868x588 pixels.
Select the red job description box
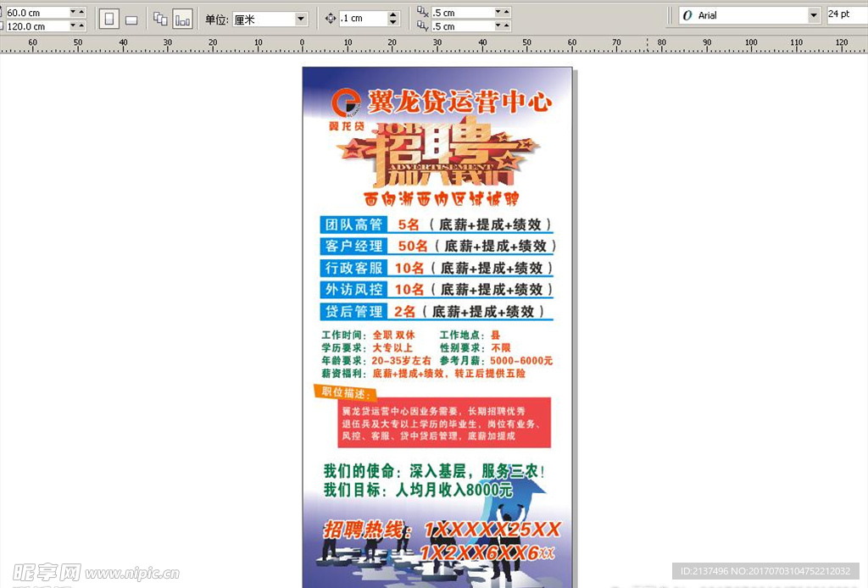444,422
